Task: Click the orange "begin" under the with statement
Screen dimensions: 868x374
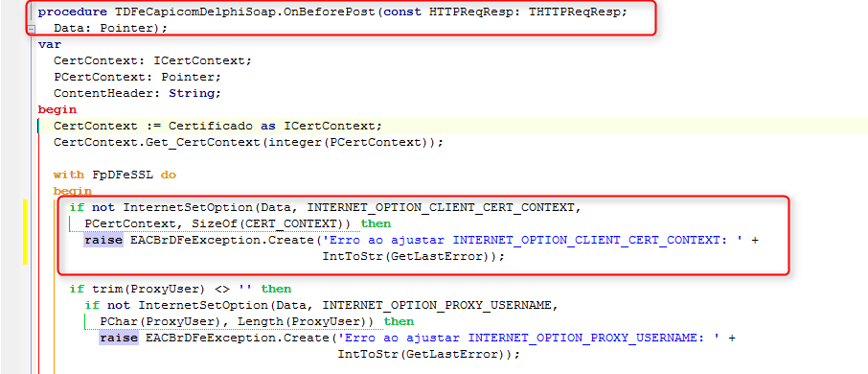Action: [x=73, y=191]
